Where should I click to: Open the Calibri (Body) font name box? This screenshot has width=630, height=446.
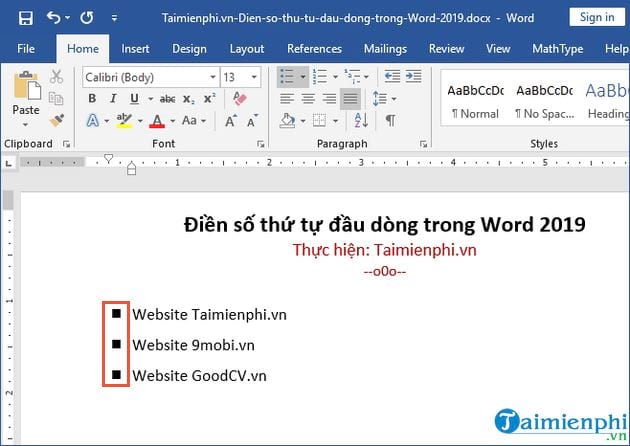click(151, 77)
